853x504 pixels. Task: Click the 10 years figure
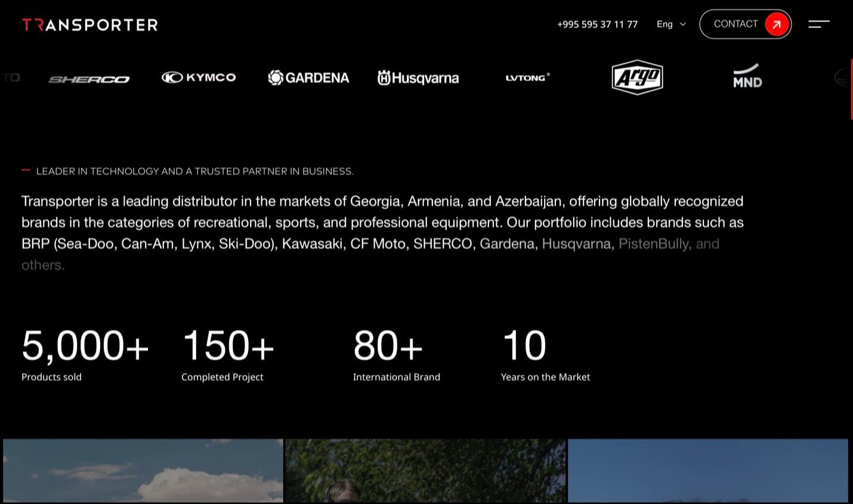pyautogui.click(x=524, y=345)
